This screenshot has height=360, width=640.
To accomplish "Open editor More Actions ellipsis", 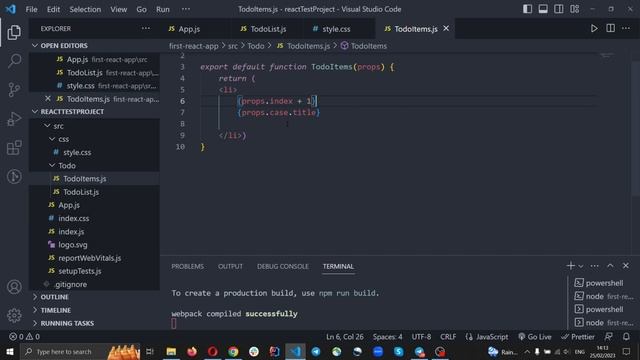I will coord(626,29).
